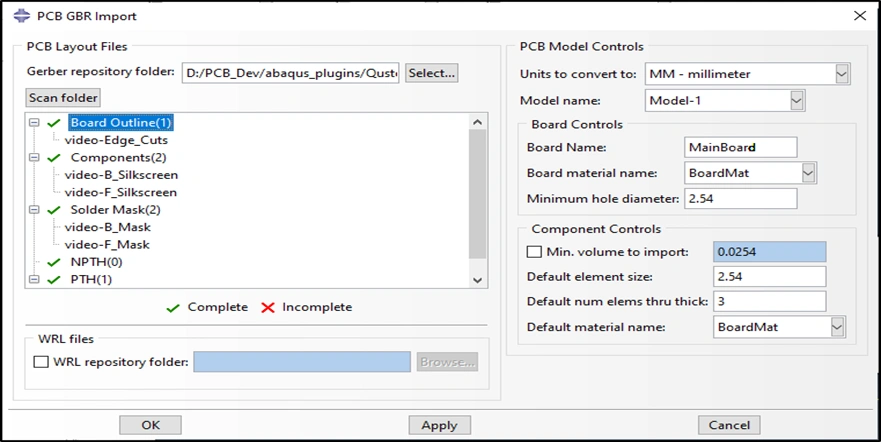Click the green checkmark next to Components(2)
Screen dimensions: 881x442
click(54, 158)
